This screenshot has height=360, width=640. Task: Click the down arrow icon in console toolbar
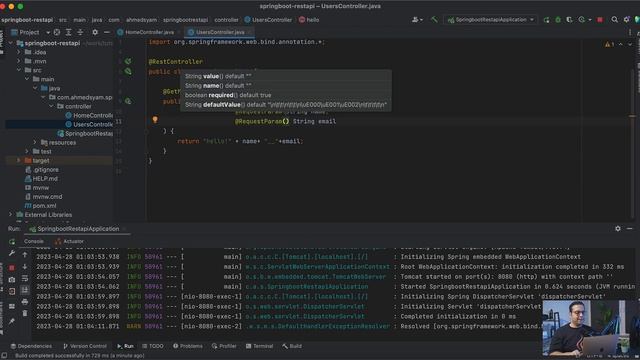pos(25,267)
